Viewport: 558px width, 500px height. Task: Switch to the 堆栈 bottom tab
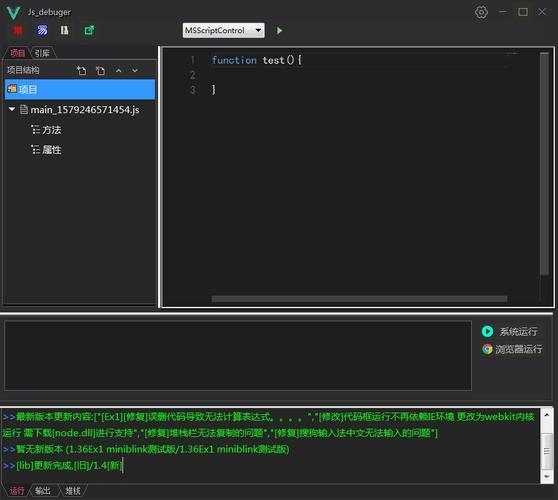pos(73,491)
